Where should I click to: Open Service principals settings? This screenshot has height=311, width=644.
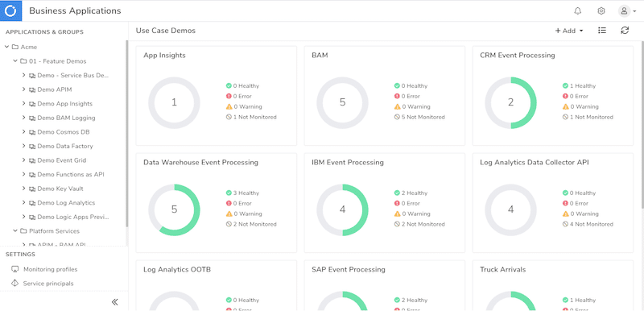click(48, 284)
